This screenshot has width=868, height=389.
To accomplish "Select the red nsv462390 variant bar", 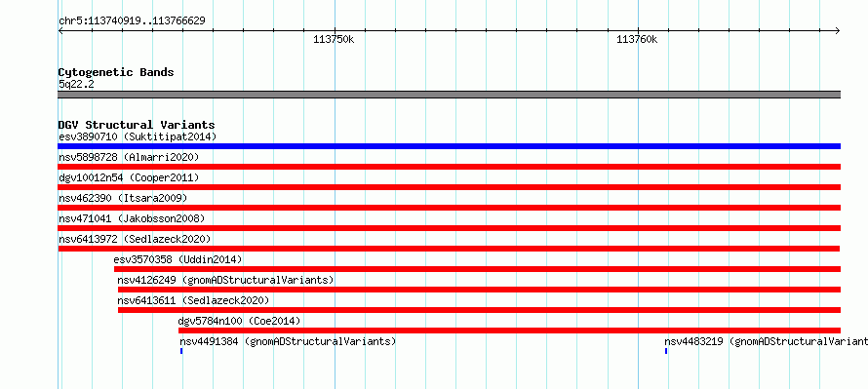I will point(449,208).
